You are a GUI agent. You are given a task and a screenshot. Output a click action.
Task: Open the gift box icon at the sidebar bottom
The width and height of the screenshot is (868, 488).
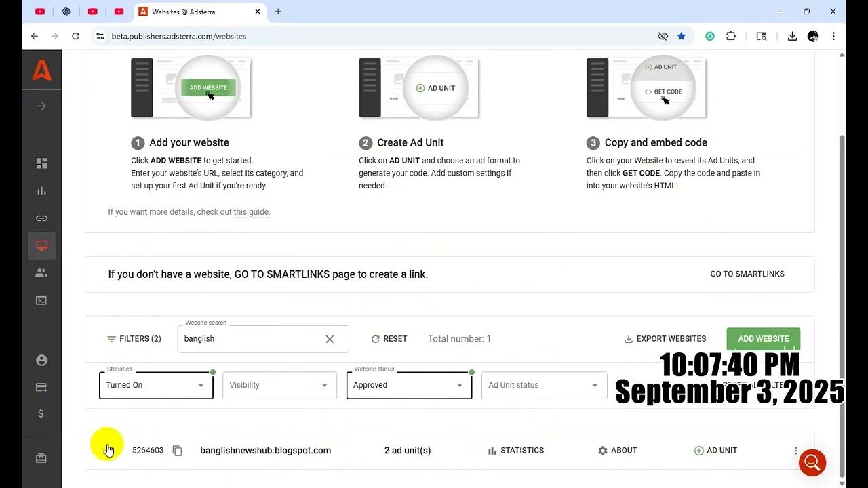(x=41, y=458)
